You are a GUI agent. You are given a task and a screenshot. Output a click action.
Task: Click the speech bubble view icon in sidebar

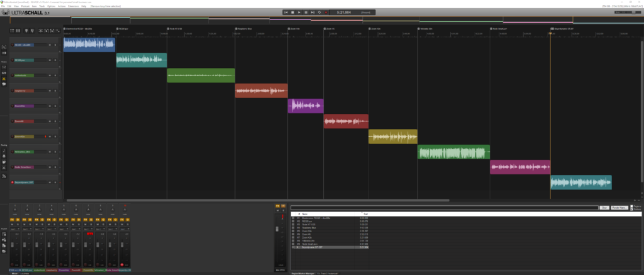coord(4,84)
